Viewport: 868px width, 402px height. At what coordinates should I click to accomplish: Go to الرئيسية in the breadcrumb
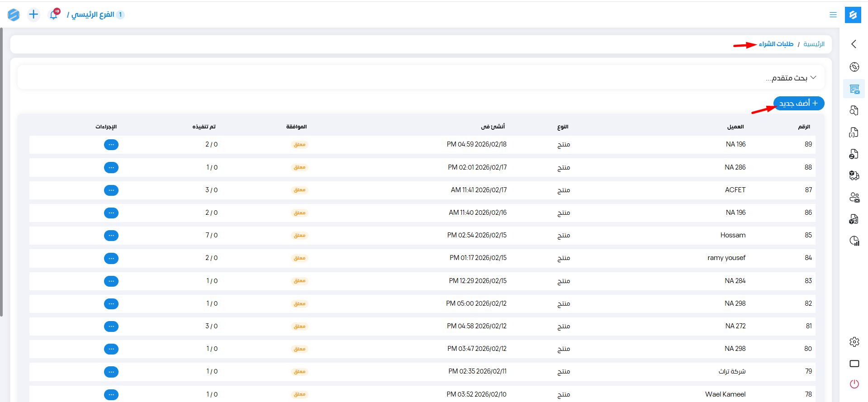click(814, 44)
